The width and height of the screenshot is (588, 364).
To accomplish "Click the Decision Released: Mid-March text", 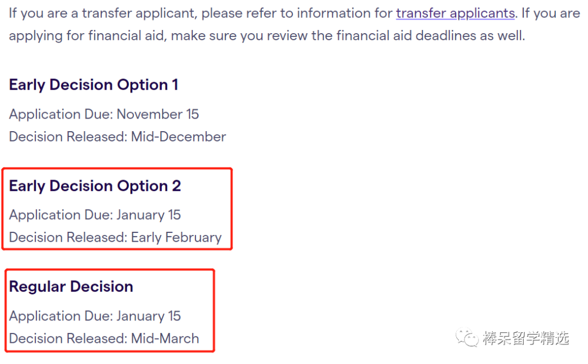I will pos(104,338).
